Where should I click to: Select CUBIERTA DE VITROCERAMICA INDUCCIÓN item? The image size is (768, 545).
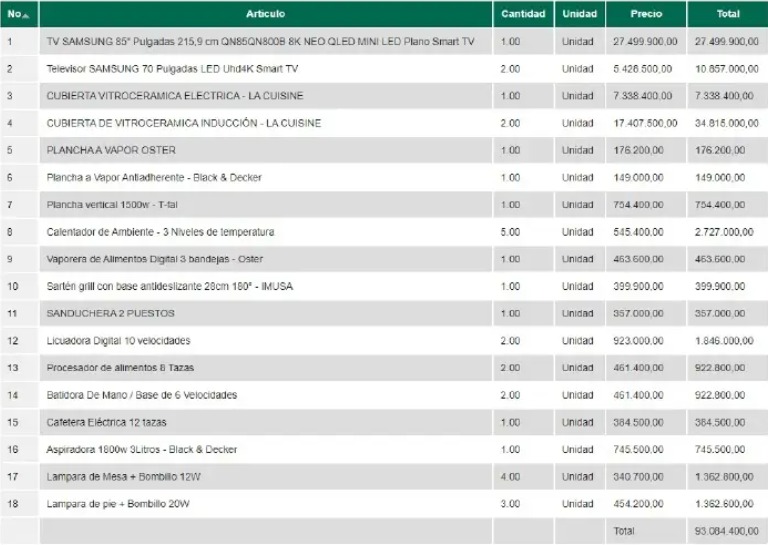[x=184, y=123]
